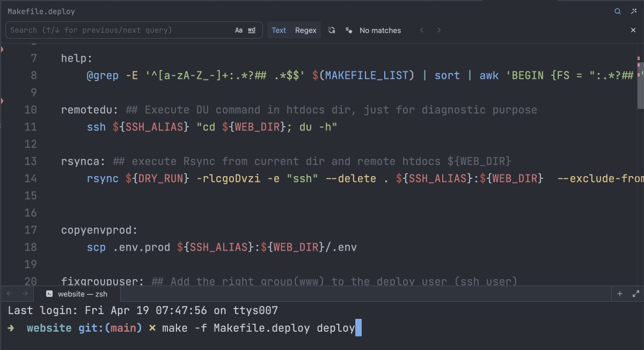Click .env.prod on line 18

pos(142,247)
